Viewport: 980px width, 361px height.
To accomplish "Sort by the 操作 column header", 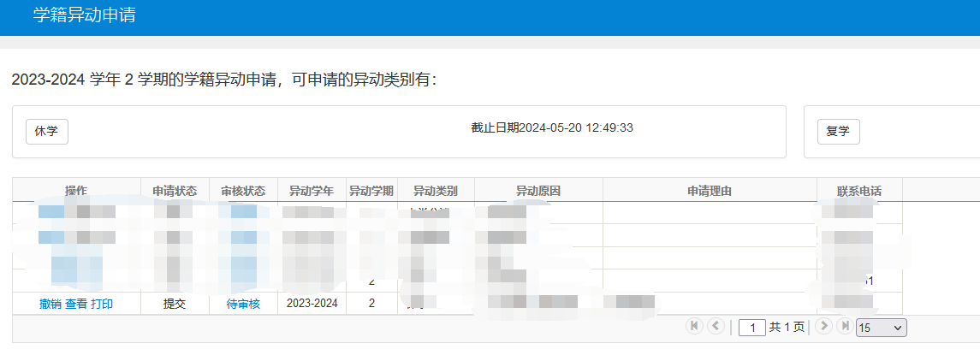I will point(76,191).
